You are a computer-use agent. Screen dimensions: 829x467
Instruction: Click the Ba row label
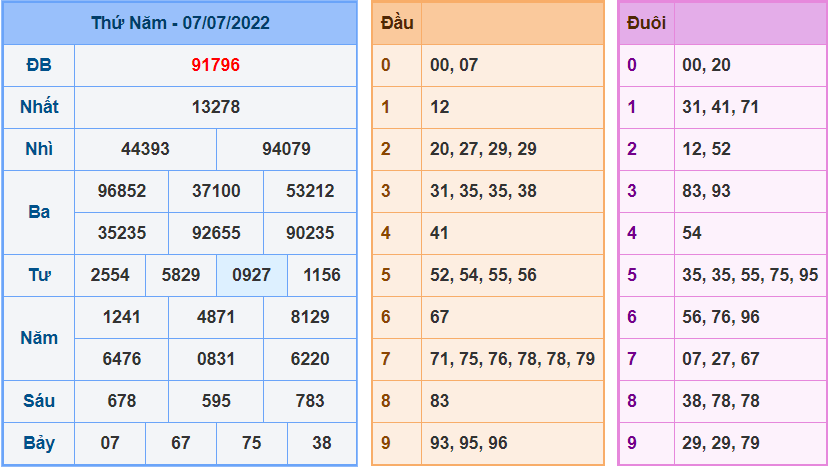tap(39, 212)
